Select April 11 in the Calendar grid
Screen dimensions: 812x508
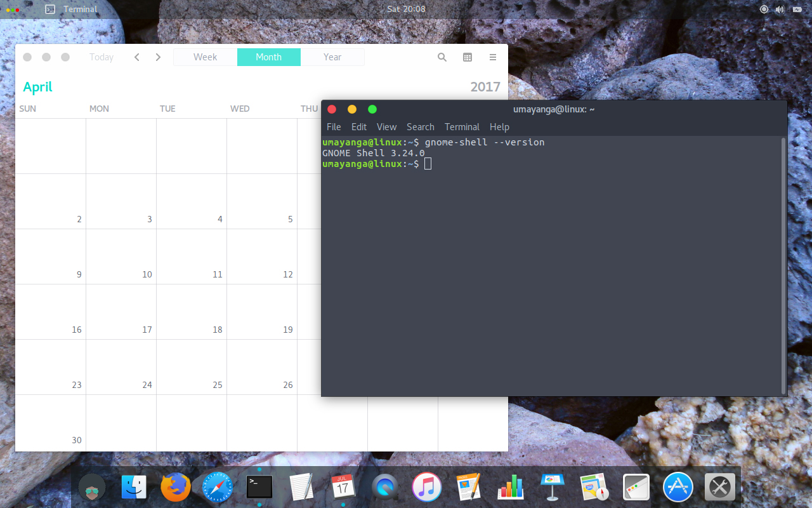point(192,257)
